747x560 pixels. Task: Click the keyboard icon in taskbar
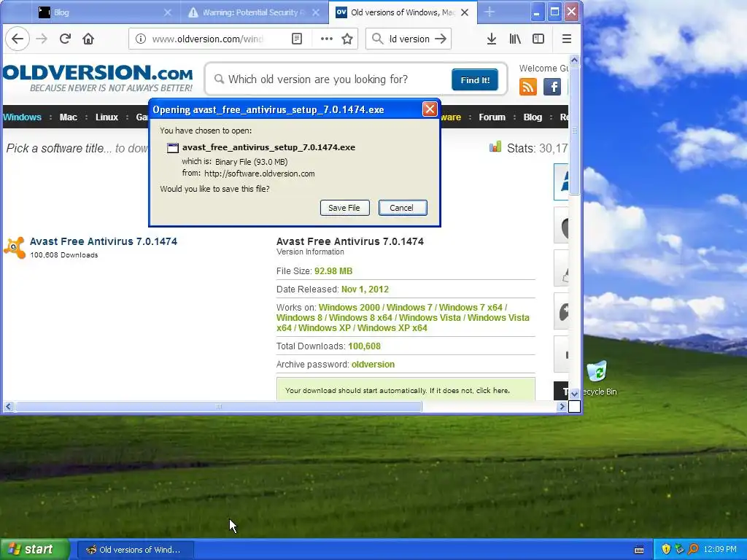pyautogui.click(x=639, y=550)
